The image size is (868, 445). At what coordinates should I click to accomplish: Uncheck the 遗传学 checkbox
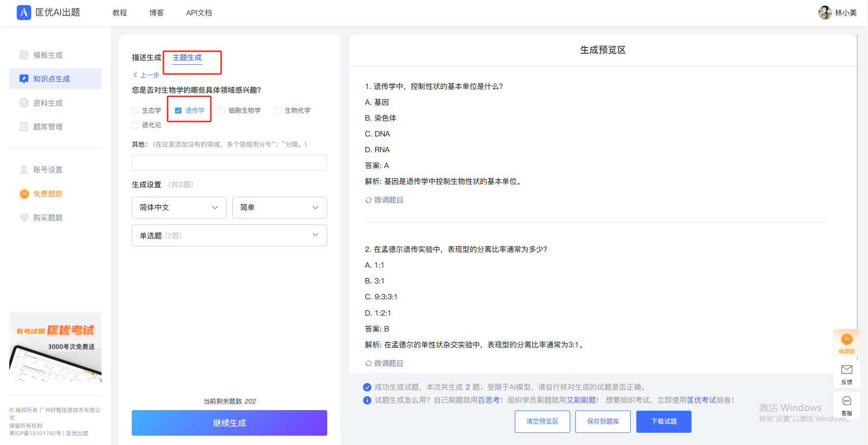pyautogui.click(x=178, y=110)
